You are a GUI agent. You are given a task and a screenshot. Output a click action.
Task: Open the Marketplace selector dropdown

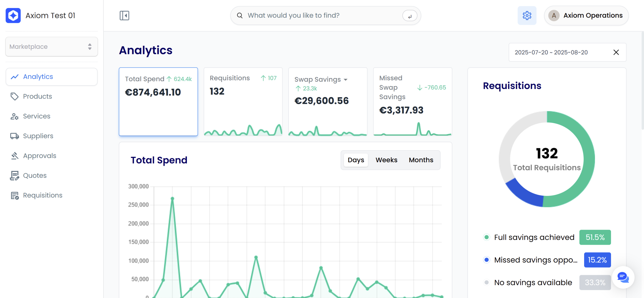click(x=52, y=47)
